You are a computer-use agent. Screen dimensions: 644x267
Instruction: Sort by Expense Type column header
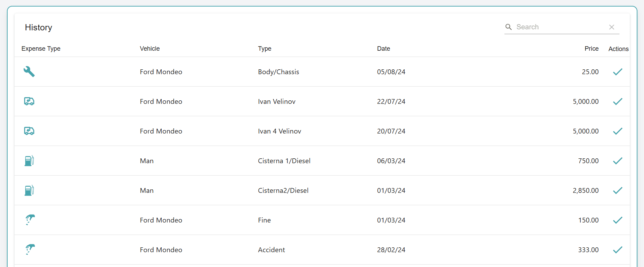(x=41, y=49)
